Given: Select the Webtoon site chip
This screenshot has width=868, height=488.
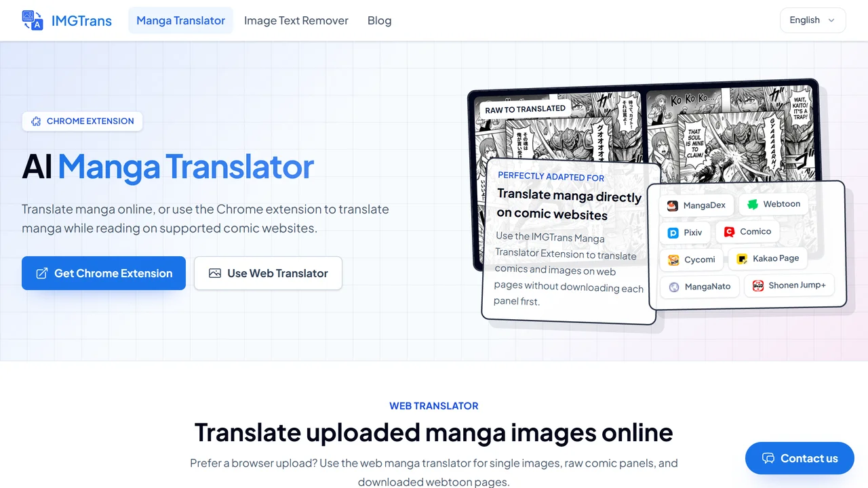Looking at the screenshot, I should coord(773,204).
